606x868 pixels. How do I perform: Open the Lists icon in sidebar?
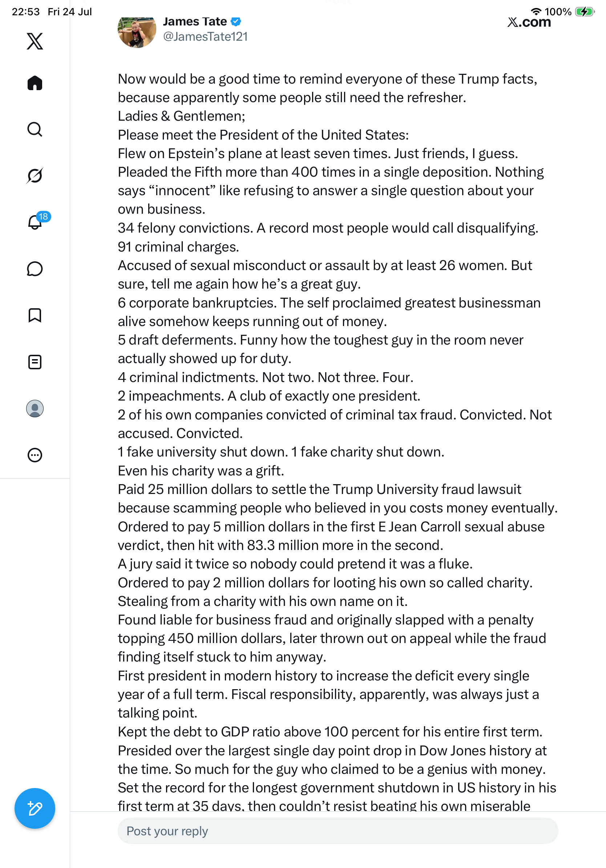[35, 362]
